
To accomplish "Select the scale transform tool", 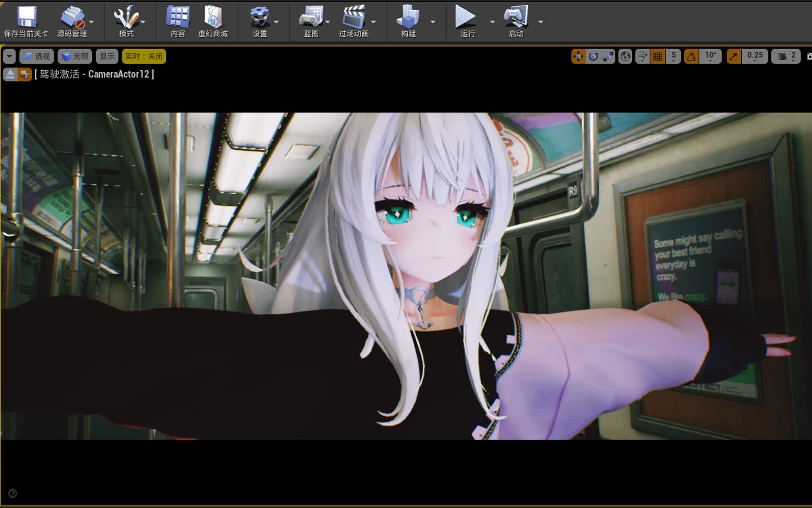I will tap(608, 56).
